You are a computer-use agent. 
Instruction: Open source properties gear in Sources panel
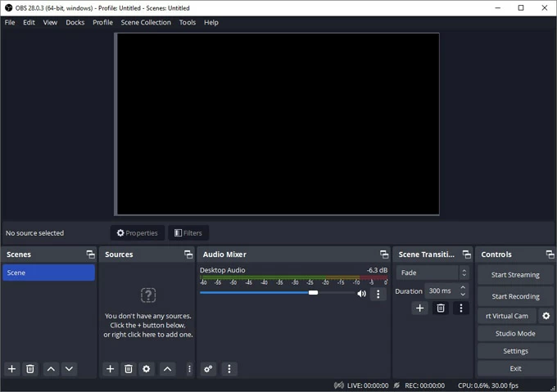coord(147,369)
